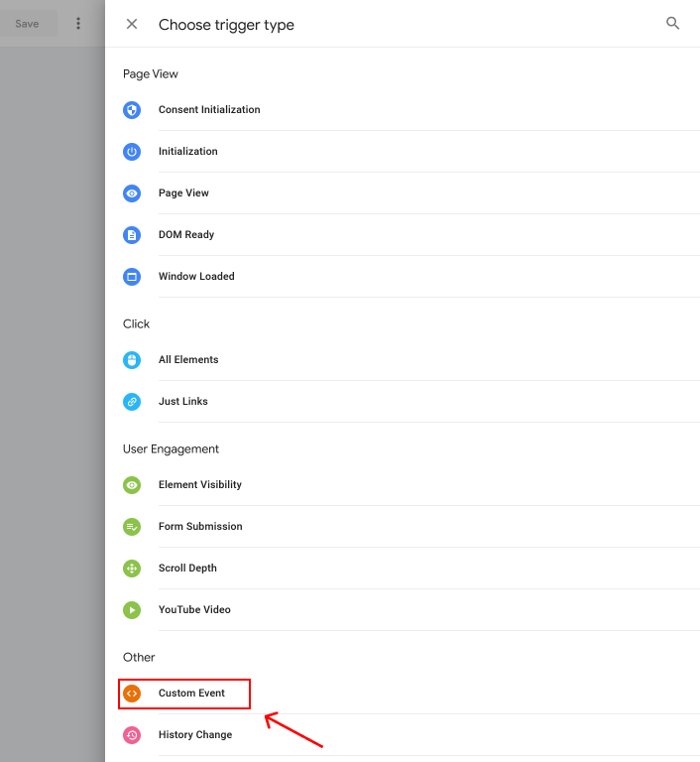This screenshot has height=762, width=700.
Task: Click the Form Submission icon
Action: point(132,527)
